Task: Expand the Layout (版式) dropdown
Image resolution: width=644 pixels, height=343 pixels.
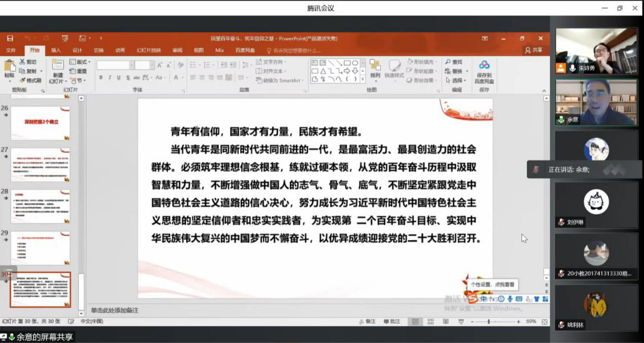Action: tap(80, 62)
